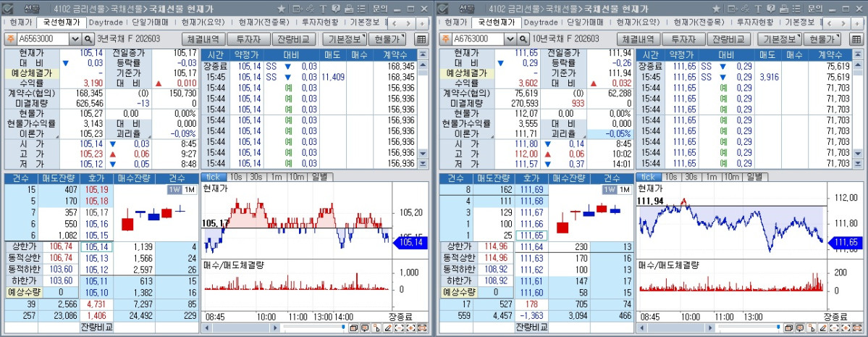Click A6563000 symbol code input field

43,39
